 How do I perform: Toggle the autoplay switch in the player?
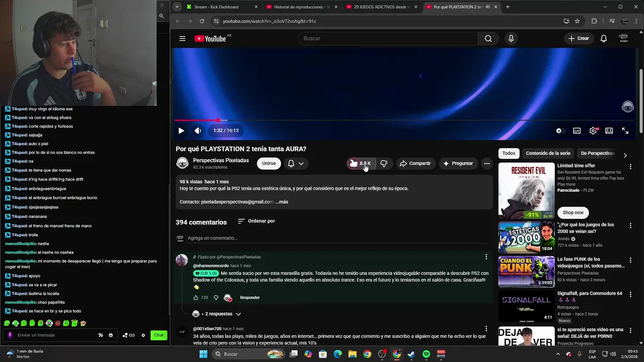(559, 131)
